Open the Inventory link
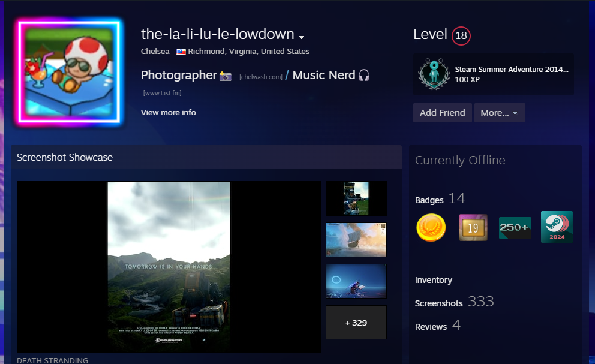 tap(433, 280)
